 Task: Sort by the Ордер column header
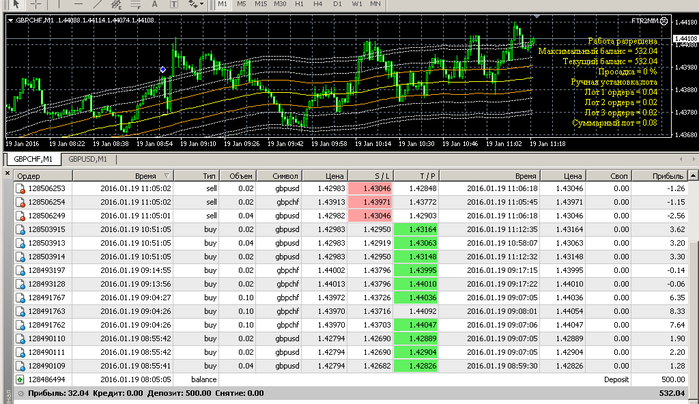click(x=43, y=176)
